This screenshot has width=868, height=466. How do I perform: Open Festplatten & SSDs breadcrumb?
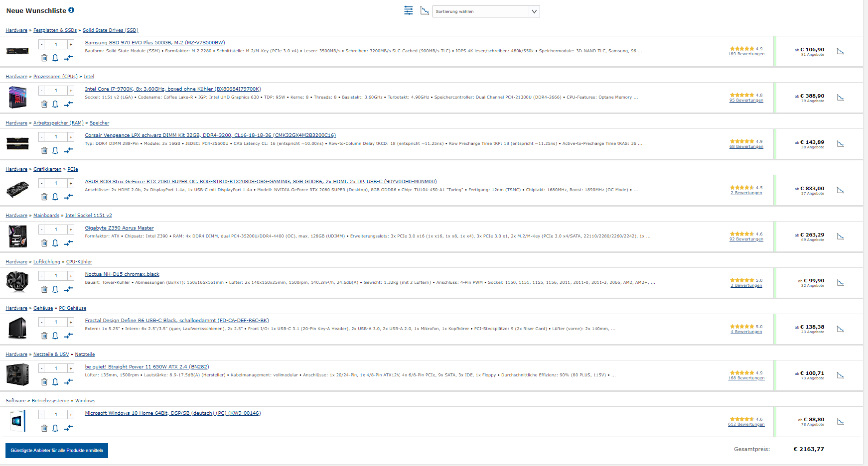pyautogui.click(x=55, y=30)
